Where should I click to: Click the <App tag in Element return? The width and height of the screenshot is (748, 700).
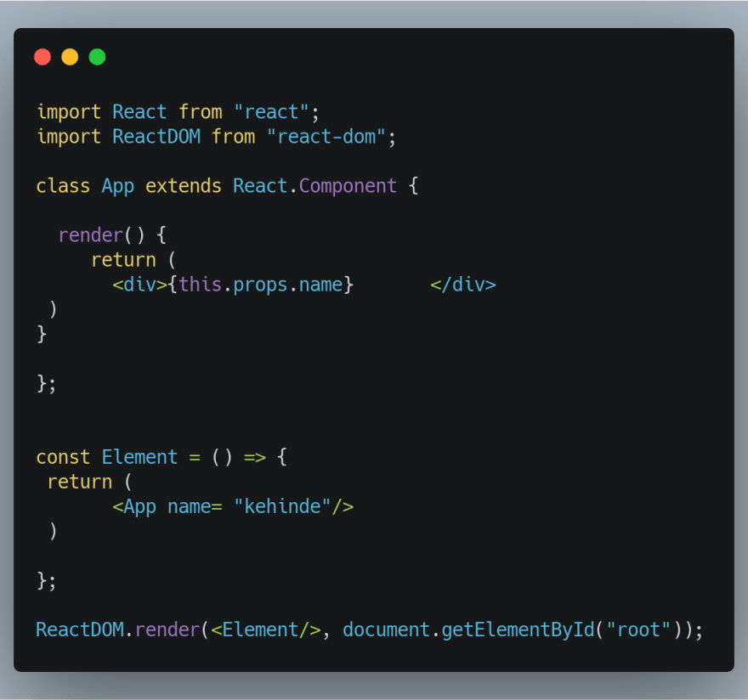[134, 507]
